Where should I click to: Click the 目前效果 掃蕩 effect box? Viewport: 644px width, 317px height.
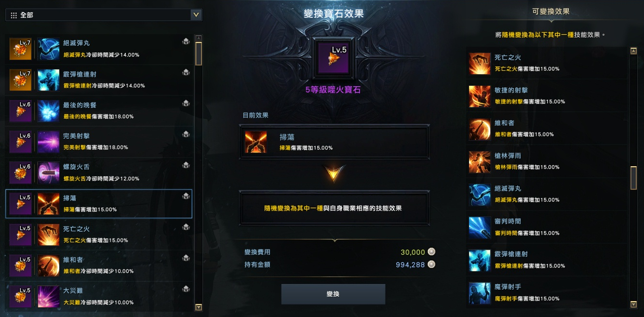[334, 142]
